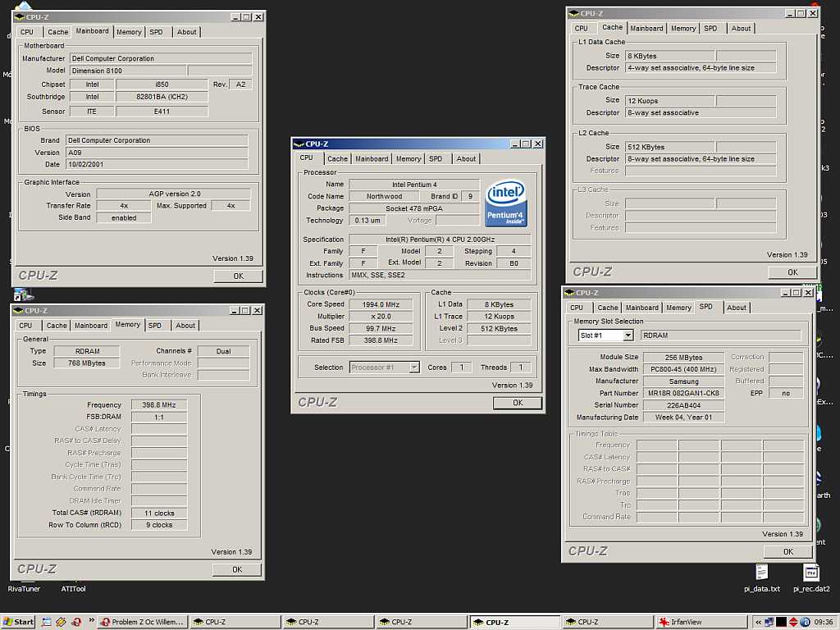
Task: Click the red Opera quick launch icon
Action: [x=76, y=622]
